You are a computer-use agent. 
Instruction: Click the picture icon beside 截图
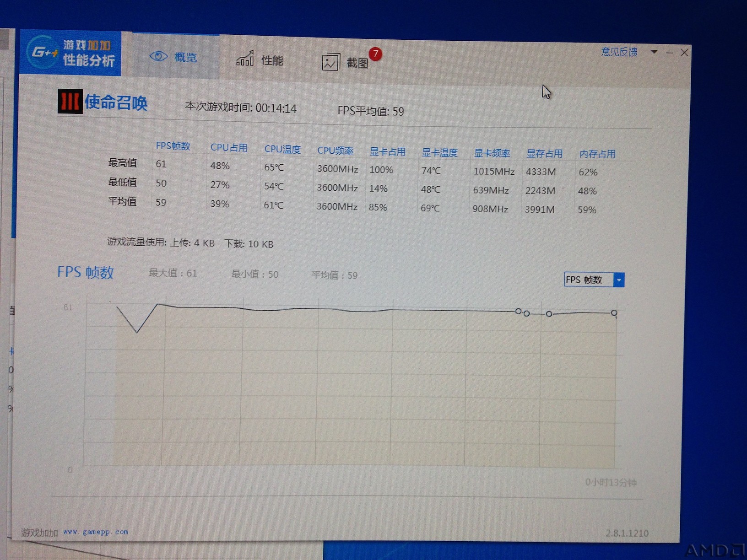coord(330,62)
